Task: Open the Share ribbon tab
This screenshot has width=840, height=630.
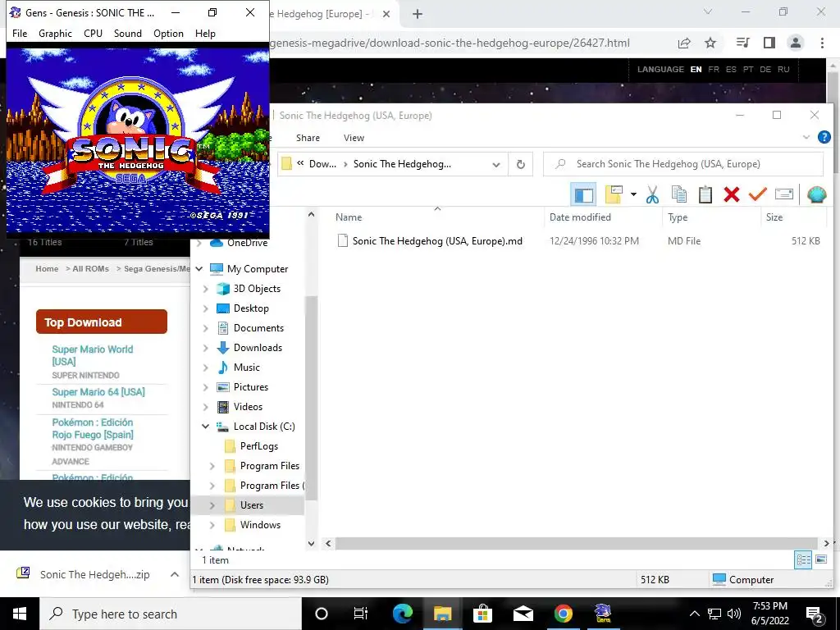Action: click(x=308, y=138)
